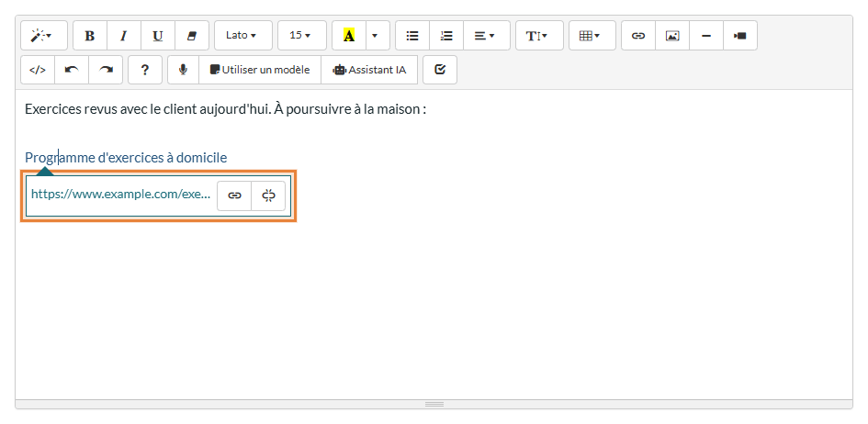Undo the last edit
Screen dimensions: 868x424
(72, 70)
